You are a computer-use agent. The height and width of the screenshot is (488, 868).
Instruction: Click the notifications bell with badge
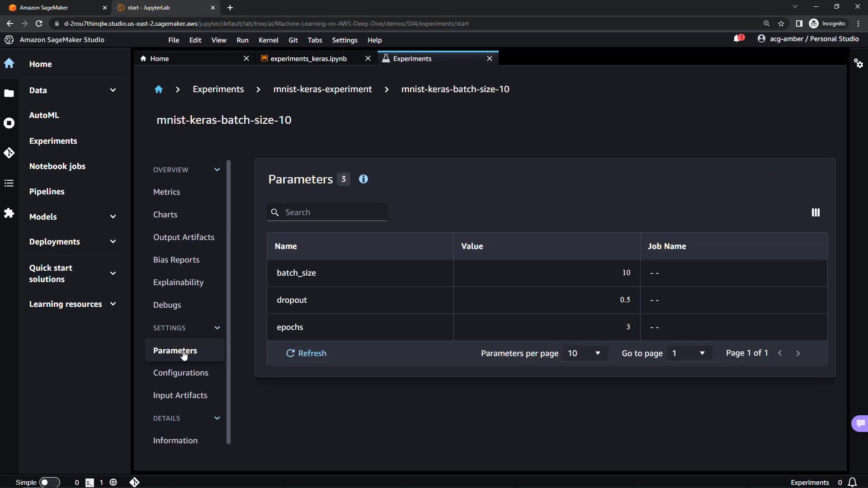click(x=738, y=39)
